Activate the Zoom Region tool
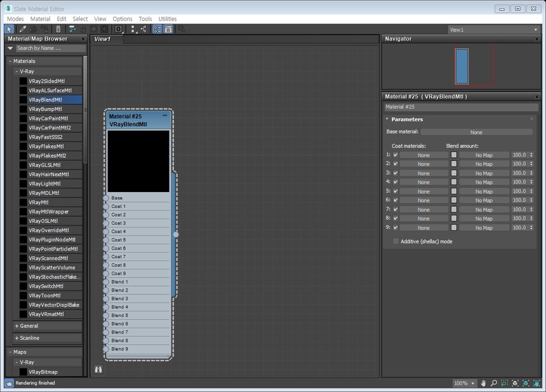Image resolution: width=546 pixels, height=392 pixels. [x=504, y=383]
